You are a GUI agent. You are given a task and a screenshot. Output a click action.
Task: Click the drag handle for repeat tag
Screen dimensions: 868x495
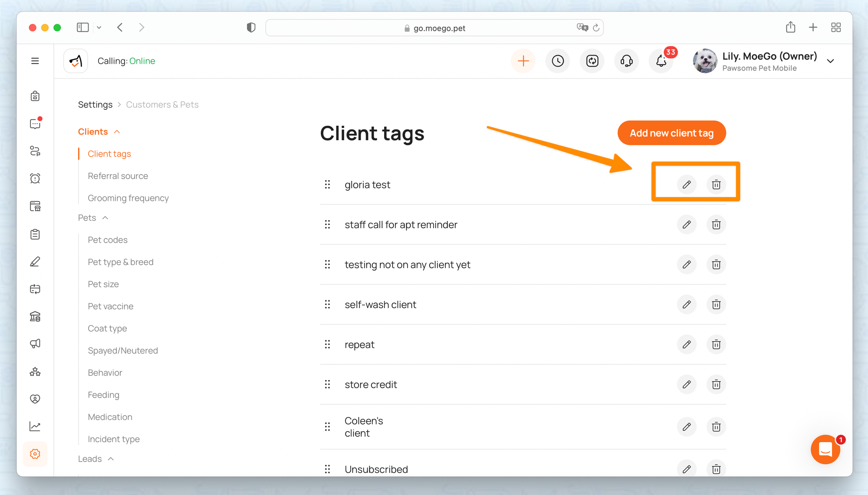328,344
